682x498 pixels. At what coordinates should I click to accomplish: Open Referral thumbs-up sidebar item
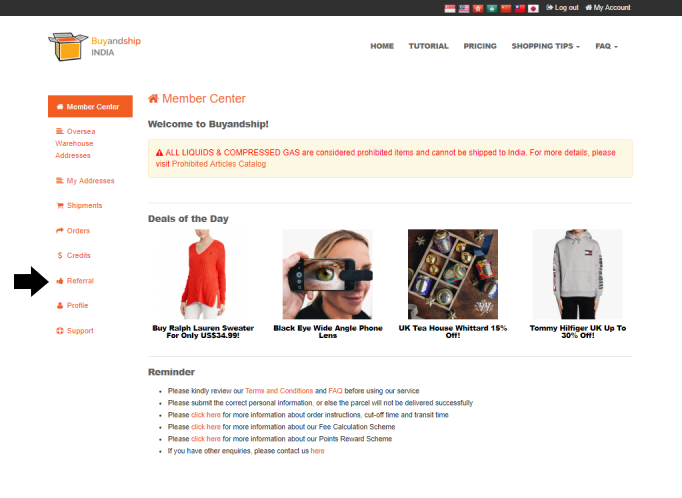coord(75,281)
